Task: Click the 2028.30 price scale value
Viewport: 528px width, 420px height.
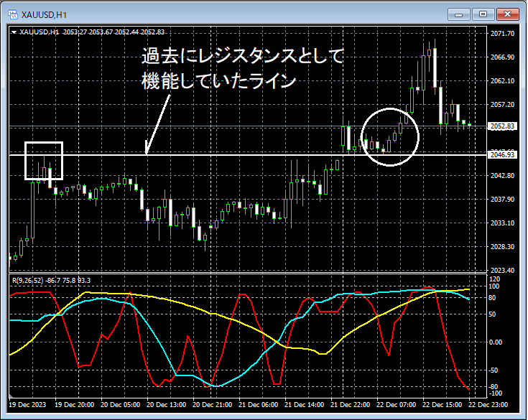Action: [502, 247]
